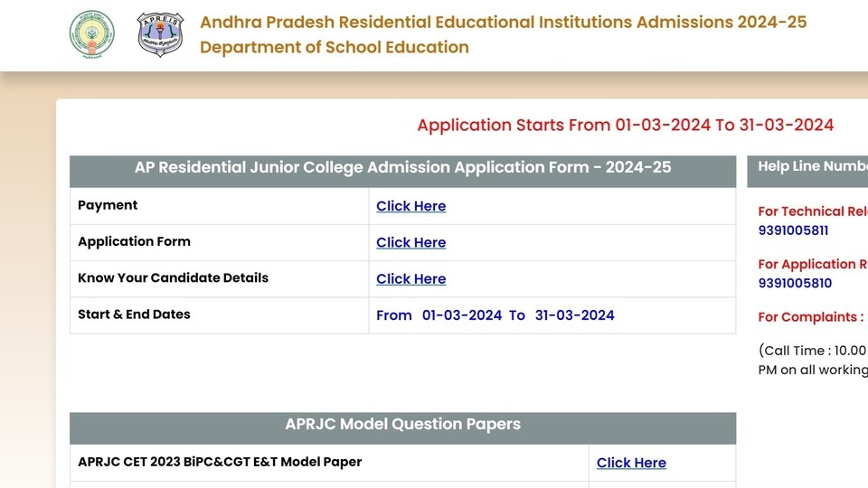Click the For Complaints label
Screen dimensions: 868x488
tap(810, 317)
